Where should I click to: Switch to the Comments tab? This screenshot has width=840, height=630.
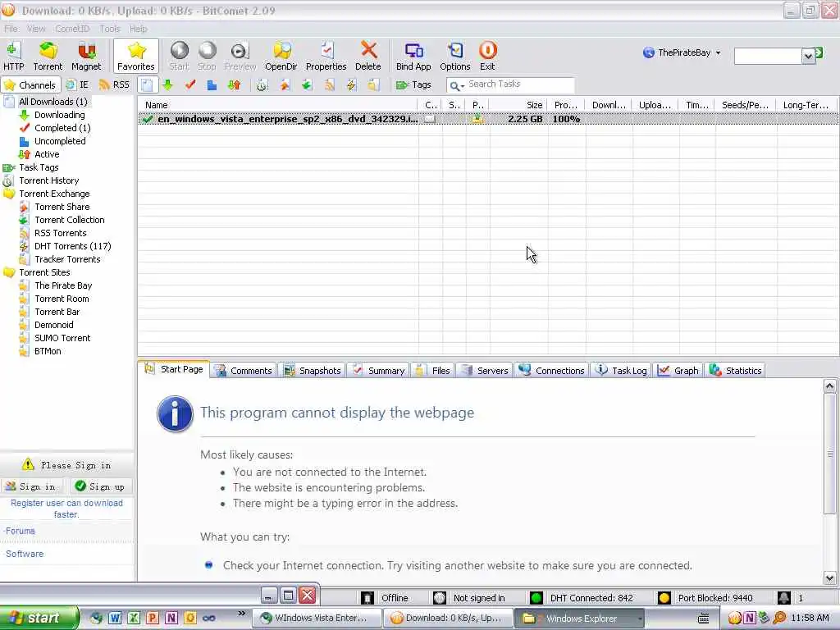pyautogui.click(x=244, y=370)
